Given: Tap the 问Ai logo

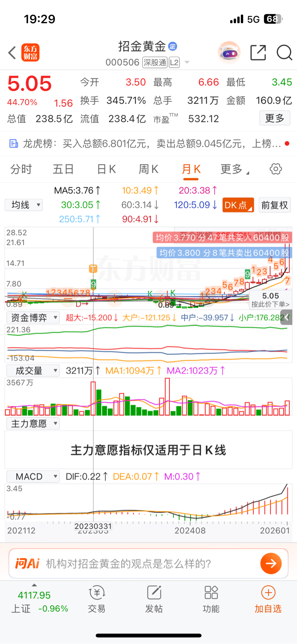Looking at the screenshot, I should coord(27,563).
